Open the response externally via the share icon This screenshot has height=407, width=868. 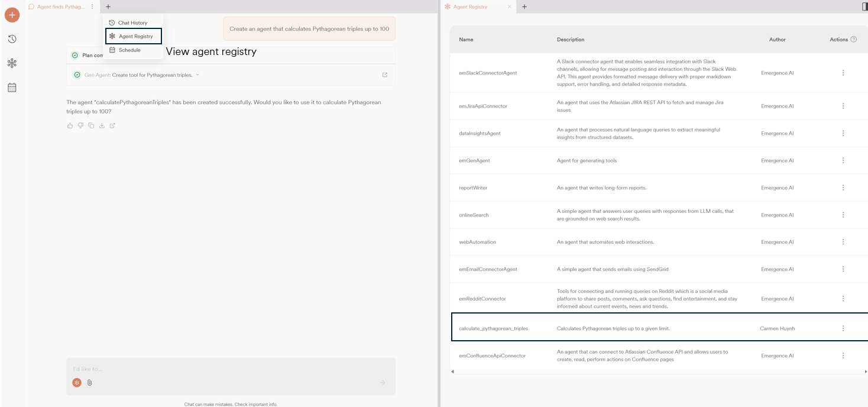pos(112,125)
